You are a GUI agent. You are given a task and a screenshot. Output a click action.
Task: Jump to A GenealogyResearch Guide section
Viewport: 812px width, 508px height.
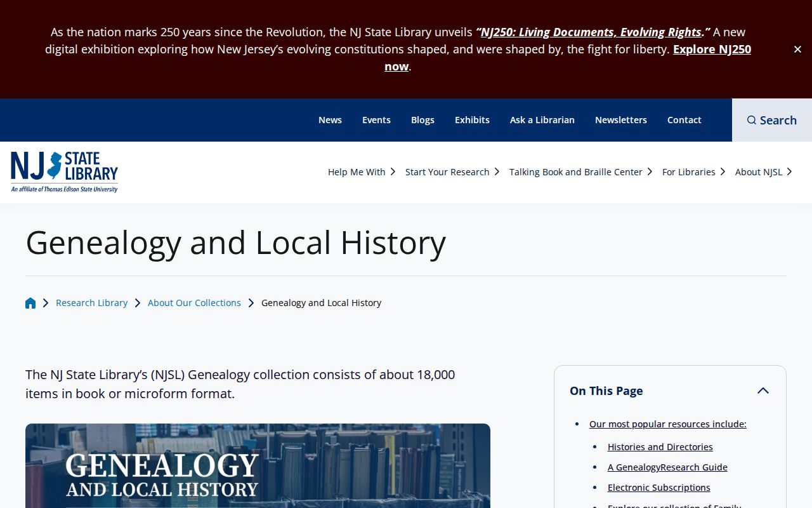667,467
